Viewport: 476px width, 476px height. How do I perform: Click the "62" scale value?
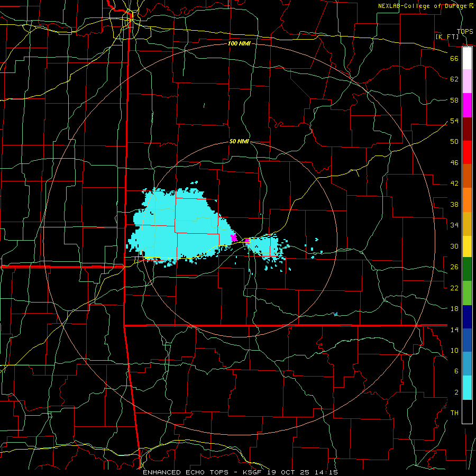point(454,79)
